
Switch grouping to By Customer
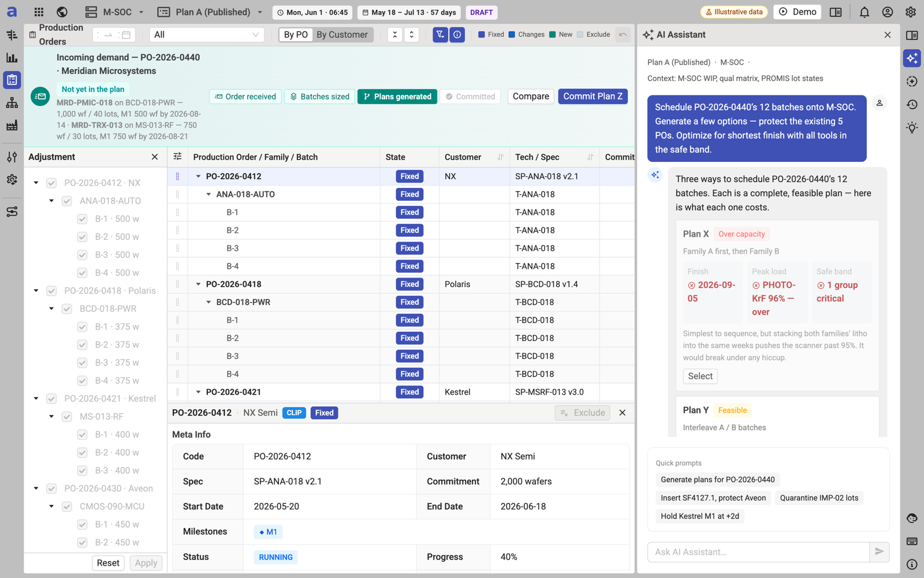coord(342,35)
